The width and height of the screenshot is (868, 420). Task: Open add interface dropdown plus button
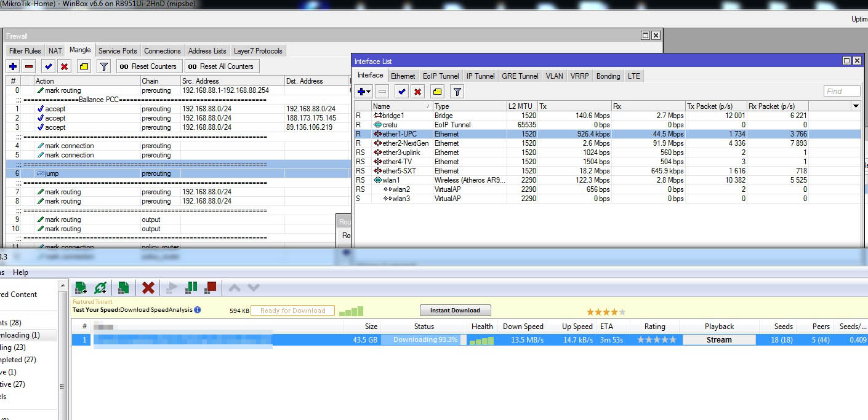[x=364, y=92]
